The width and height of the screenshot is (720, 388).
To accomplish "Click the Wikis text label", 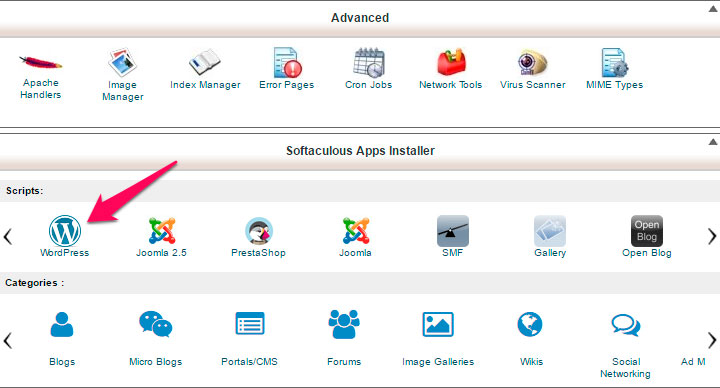I will point(531,362).
